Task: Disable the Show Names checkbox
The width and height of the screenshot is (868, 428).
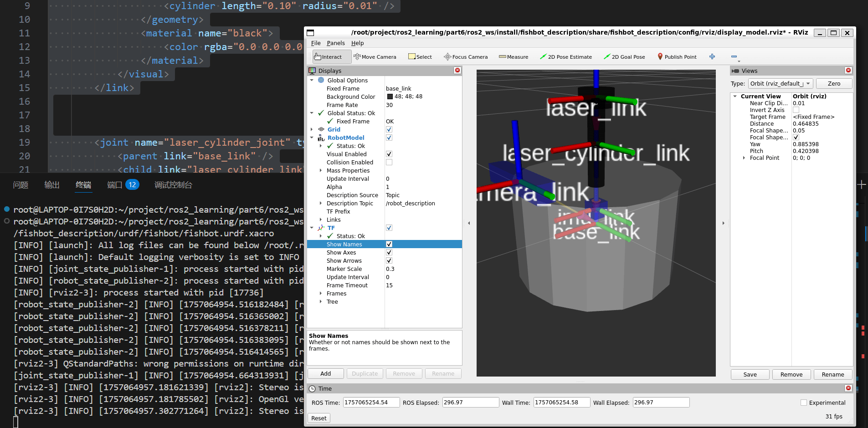Action: pyautogui.click(x=389, y=245)
